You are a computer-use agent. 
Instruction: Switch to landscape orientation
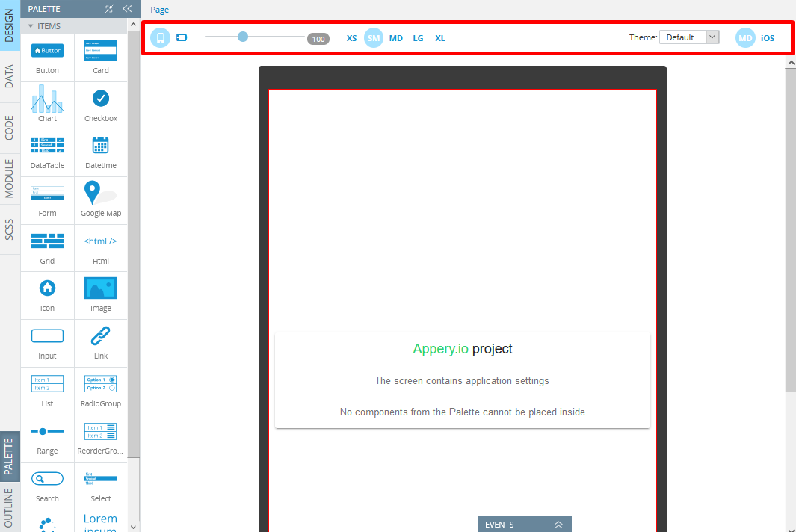pyautogui.click(x=182, y=37)
